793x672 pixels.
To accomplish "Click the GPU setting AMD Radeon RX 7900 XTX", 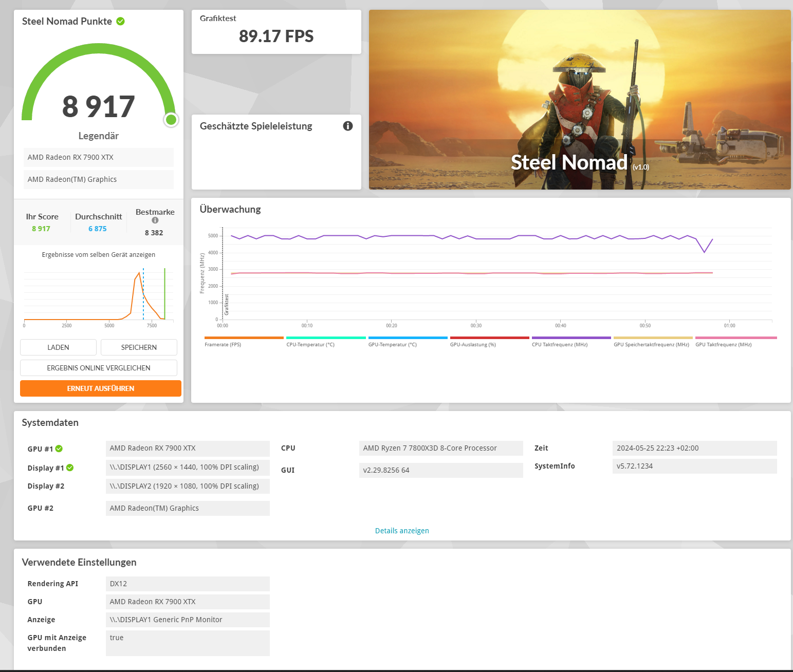I will [x=188, y=602].
